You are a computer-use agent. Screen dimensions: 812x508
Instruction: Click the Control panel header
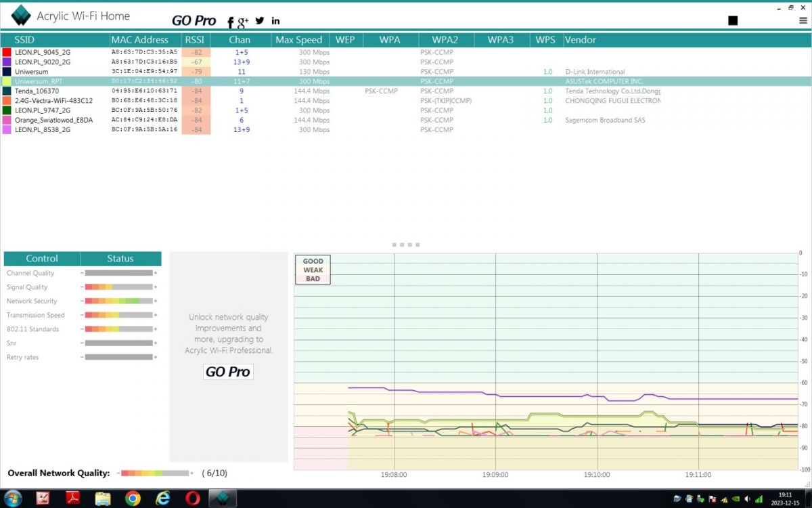(42, 259)
